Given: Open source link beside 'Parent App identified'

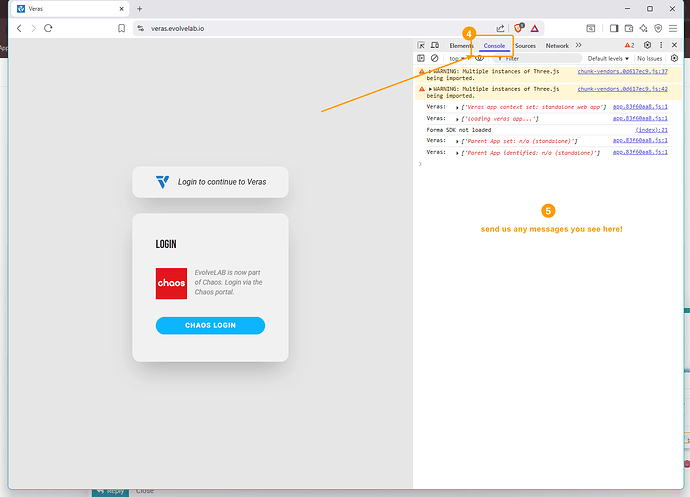Looking at the screenshot, I should pyautogui.click(x=640, y=152).
